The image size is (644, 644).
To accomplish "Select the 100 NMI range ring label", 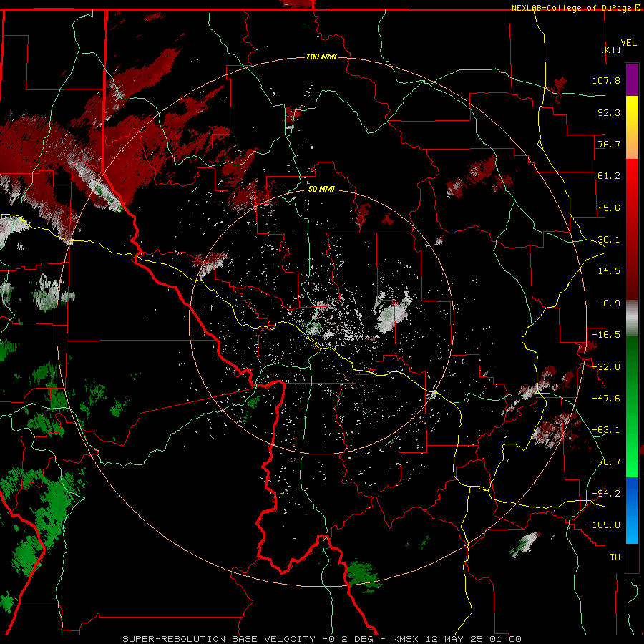I will click(321, 57).
